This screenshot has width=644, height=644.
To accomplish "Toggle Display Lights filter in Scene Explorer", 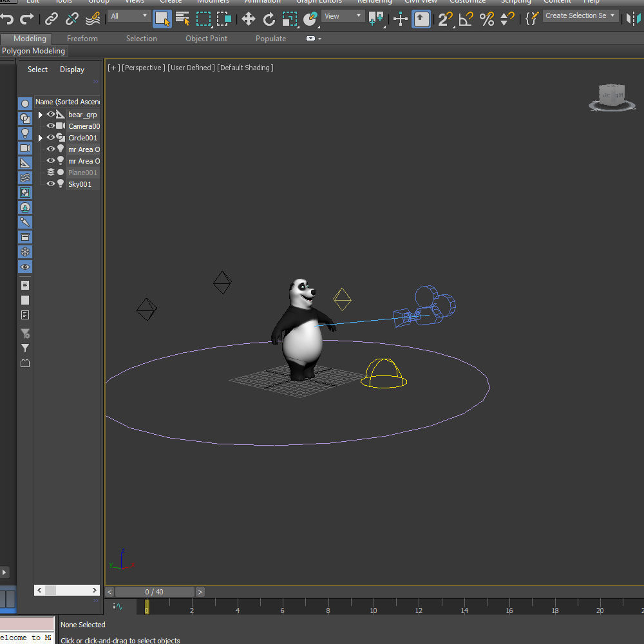I will pos(25,133).
